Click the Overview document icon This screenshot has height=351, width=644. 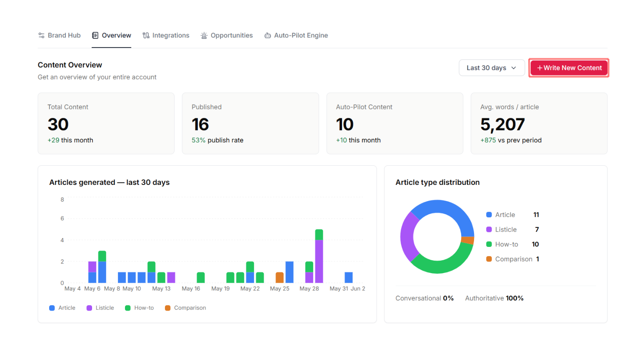click(95, 35)
